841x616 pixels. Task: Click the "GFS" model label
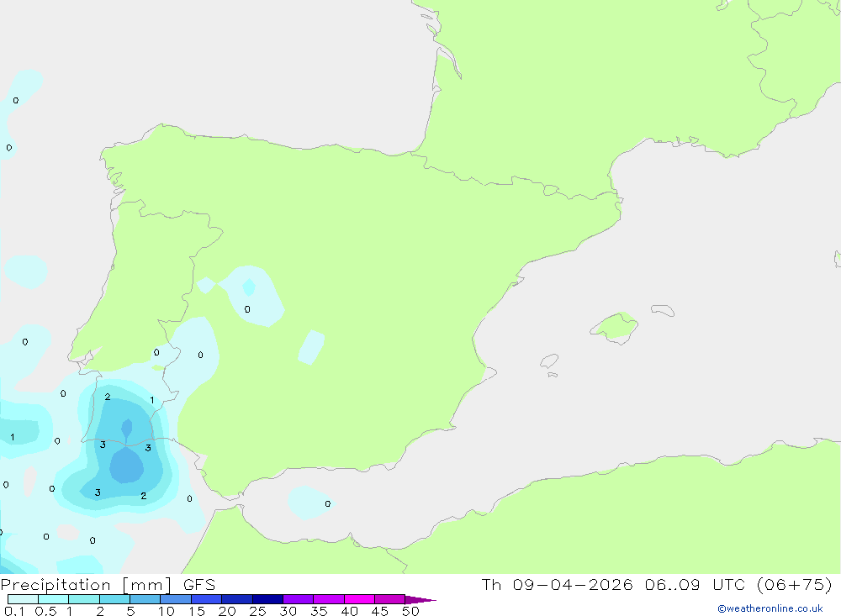pyautogui.click(x=199, y=585)
